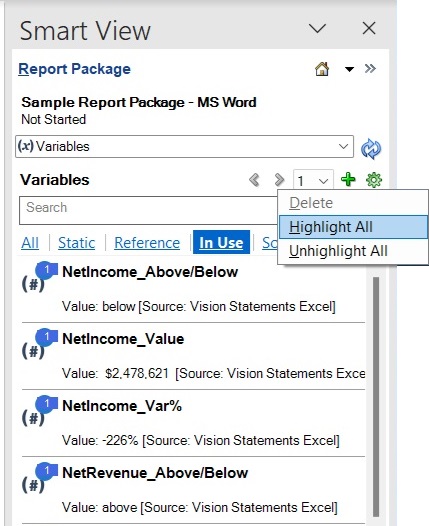Click the variables Search field
This screenshot has width=429, height=526.
coord(149,210)
